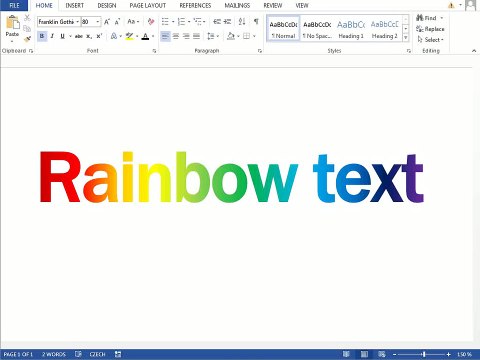Open the highlight color dropdown arrow

click(x=137, y=36)
